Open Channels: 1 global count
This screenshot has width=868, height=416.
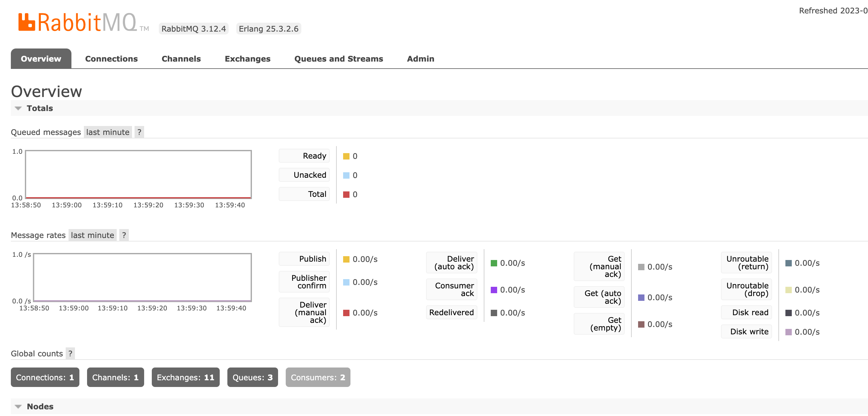115,377
